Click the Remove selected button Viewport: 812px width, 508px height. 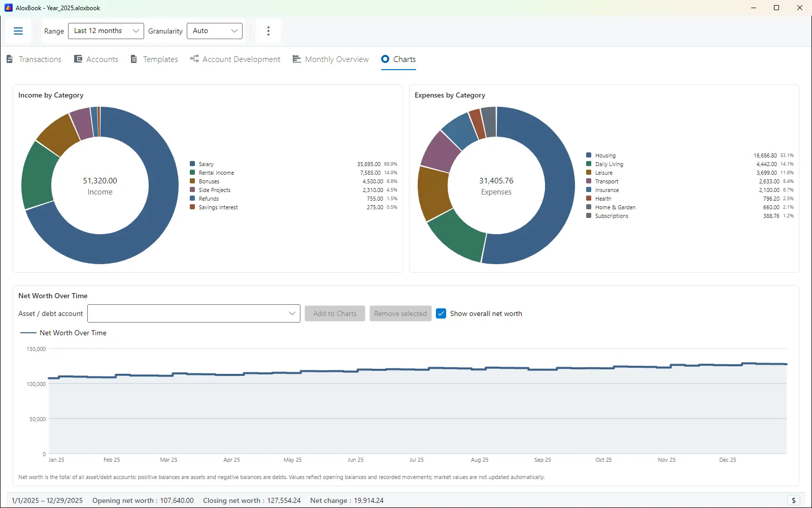tap(400, 313)
